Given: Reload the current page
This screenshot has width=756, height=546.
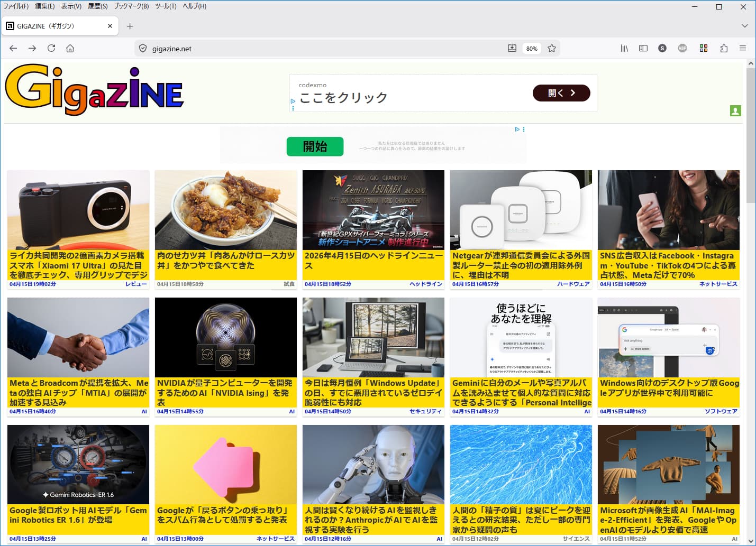Looking at the screenshot, I should tap(51, 48).
